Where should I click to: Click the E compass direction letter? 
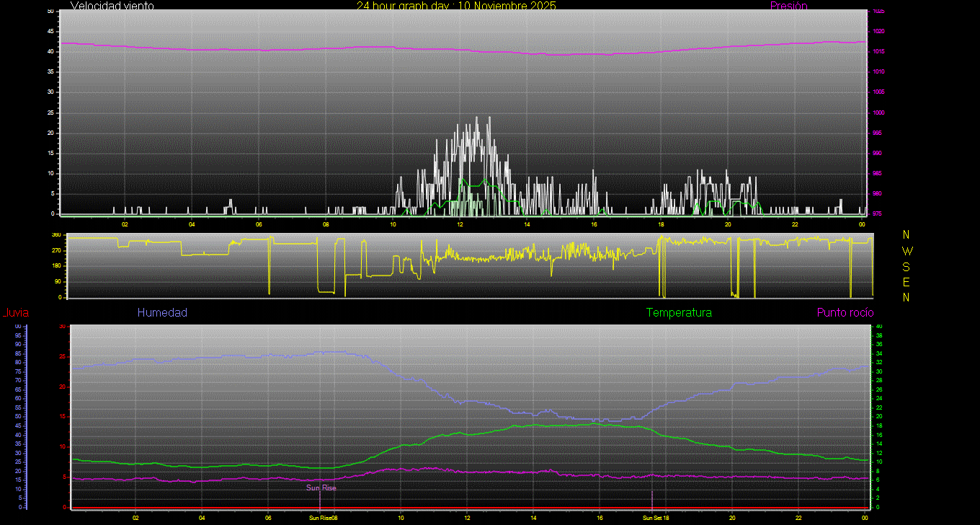coord(906,281)
